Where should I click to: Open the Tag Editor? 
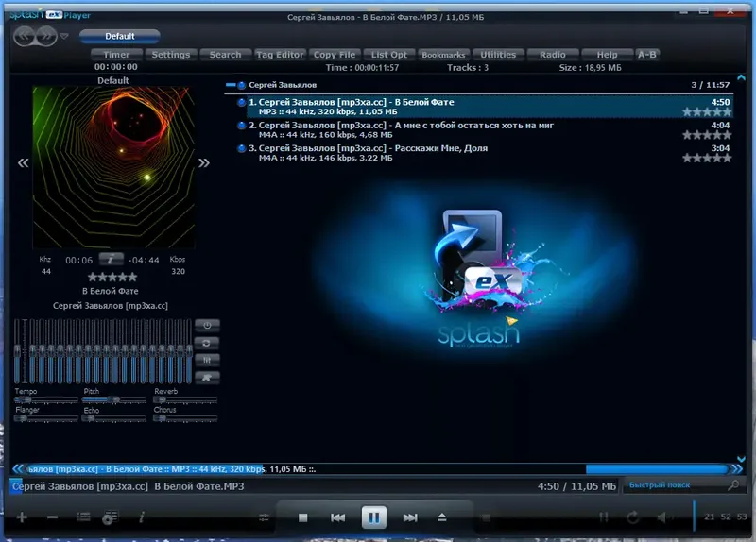pos(280,55)
